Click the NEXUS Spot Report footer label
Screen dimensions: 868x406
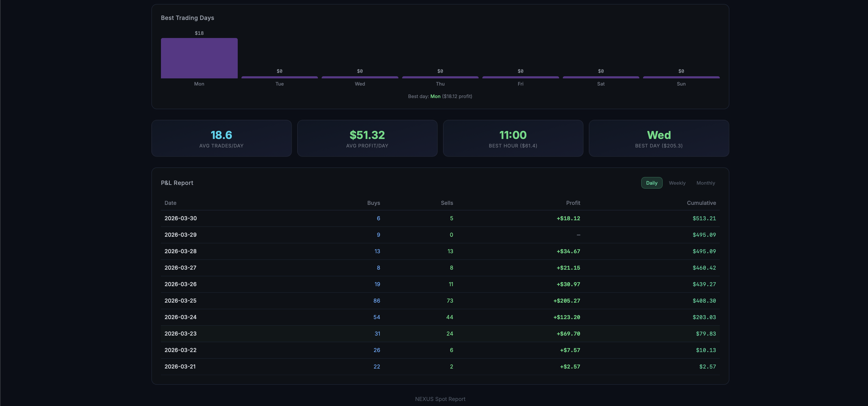pos(440,399)
